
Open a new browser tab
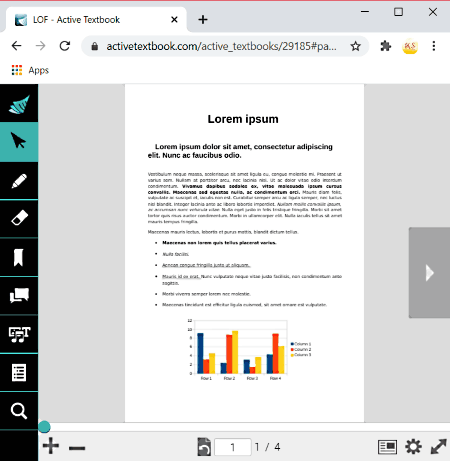click(203, 20)
